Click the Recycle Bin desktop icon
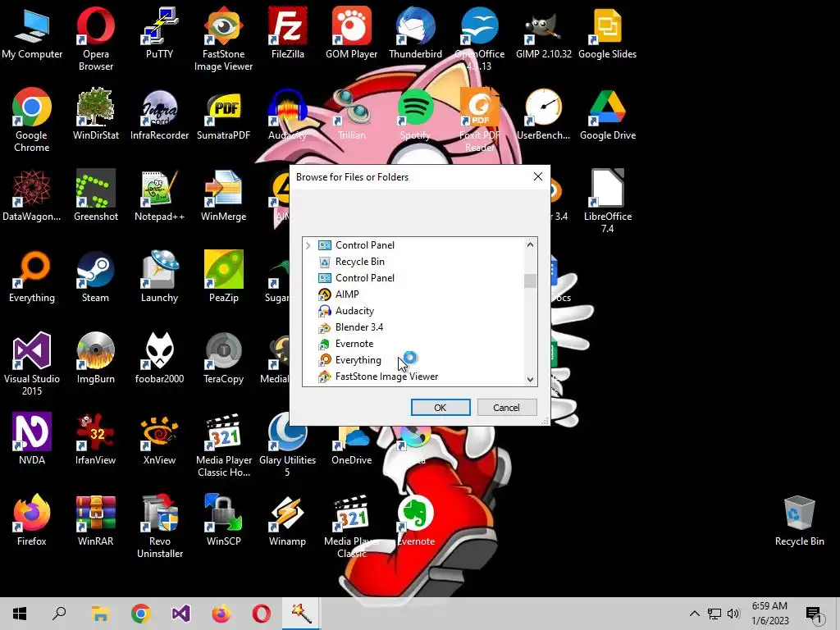 (799, 519)
